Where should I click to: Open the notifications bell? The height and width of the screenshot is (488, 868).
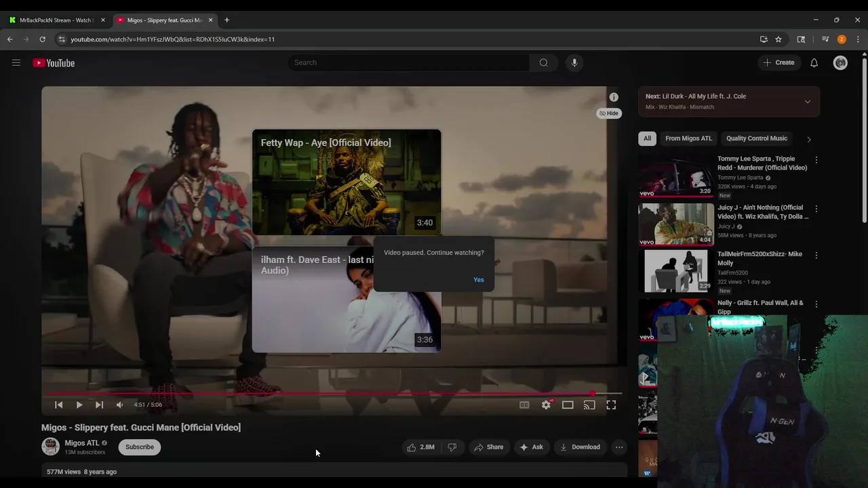pos(814,62)
